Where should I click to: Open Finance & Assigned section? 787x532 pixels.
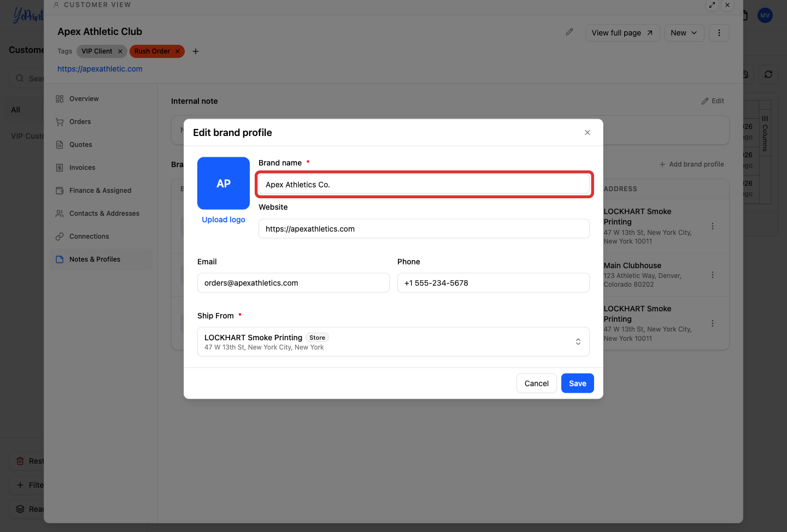pos(102,191)
